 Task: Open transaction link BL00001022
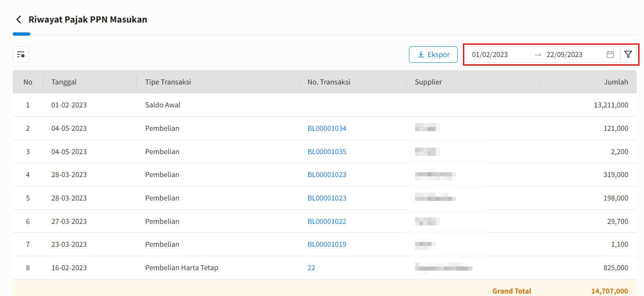tap(327, 221)
